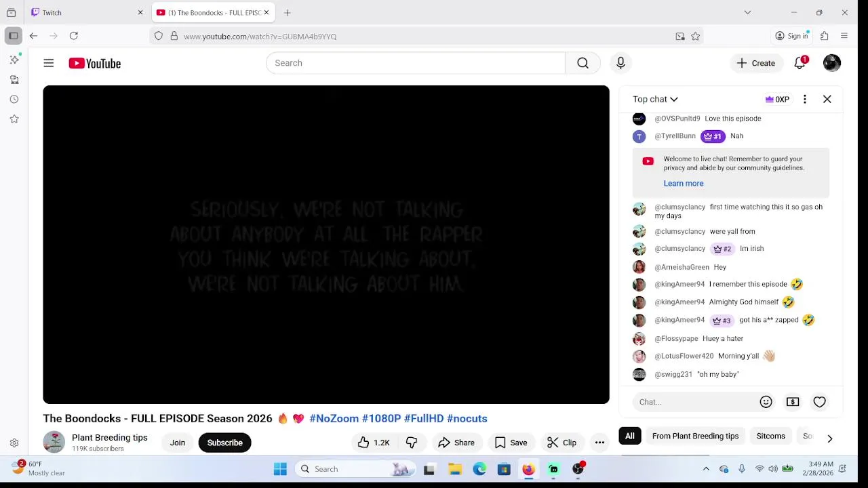Viewport: 868px width, 488px height.
Task: Select the All filter chip
Action: click(x=630, y=436)
